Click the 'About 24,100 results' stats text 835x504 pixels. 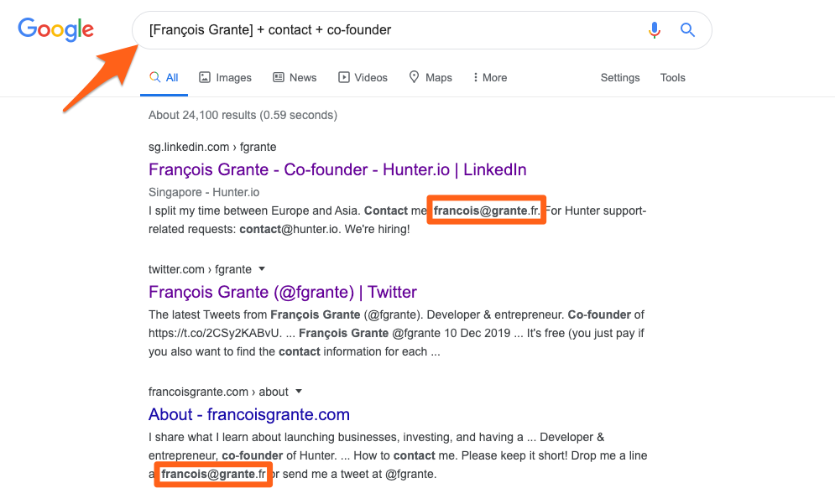(243, 115)
